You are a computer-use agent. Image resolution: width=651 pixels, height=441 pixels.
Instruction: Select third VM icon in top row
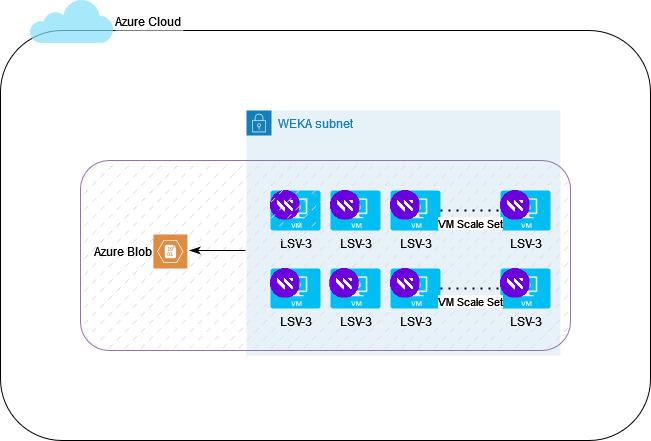(x=415, y=210)
